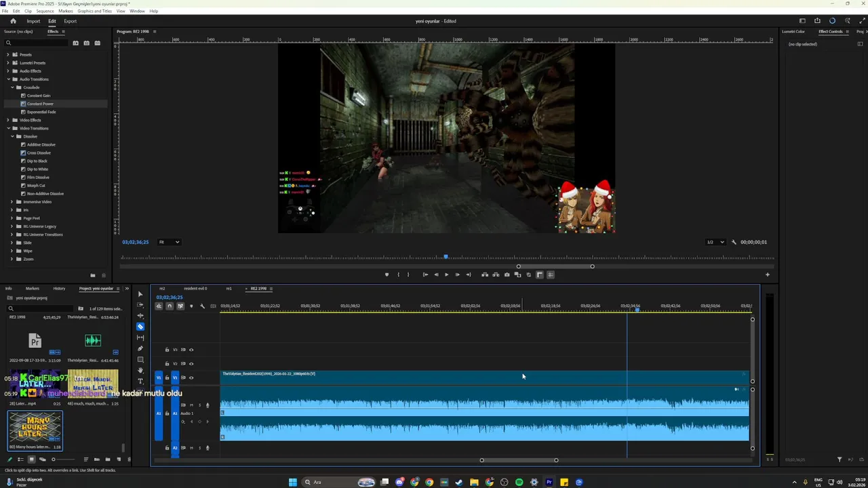Toggle lock on track V3
Viewport: 868px width, 488px height.
[167, 350]
